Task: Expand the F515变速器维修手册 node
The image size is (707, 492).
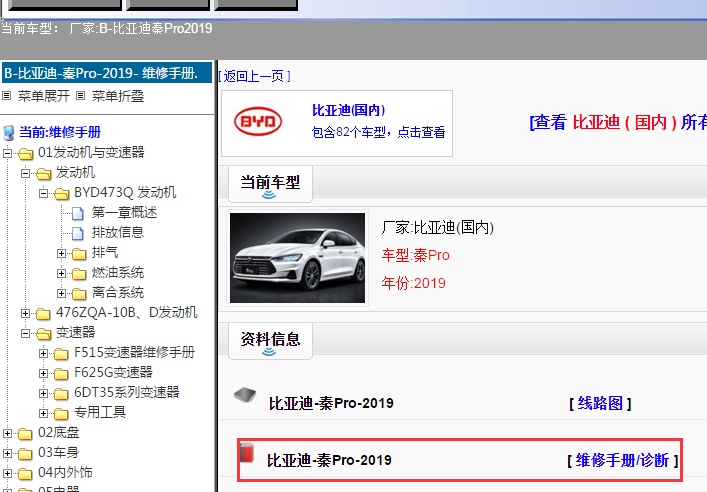Action: coord(44,354)
